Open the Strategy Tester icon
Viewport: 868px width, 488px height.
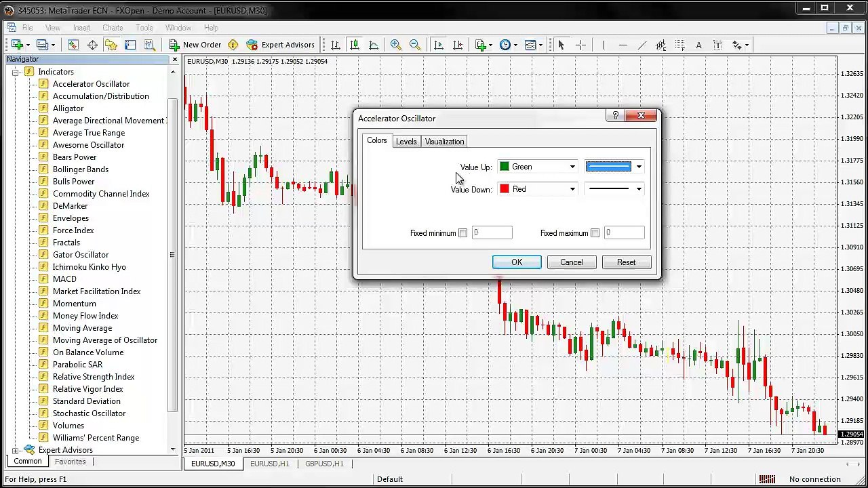point(150,45)
